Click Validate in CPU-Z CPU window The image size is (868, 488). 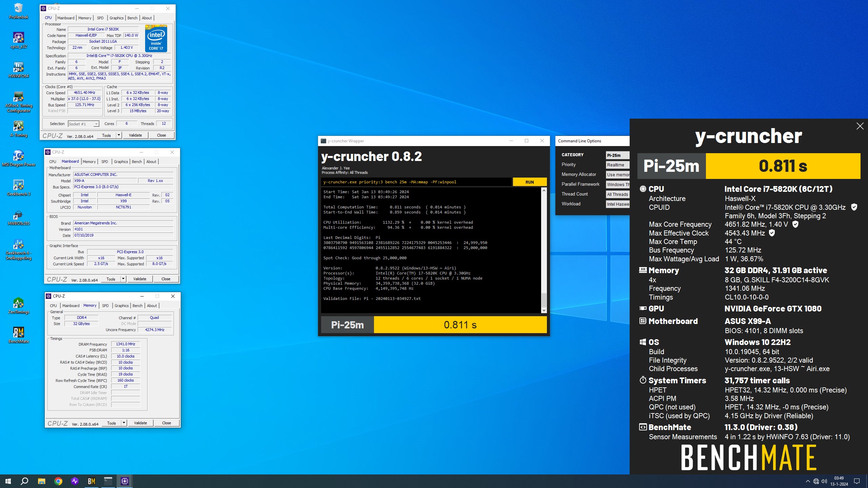click(x=135, y=135)
